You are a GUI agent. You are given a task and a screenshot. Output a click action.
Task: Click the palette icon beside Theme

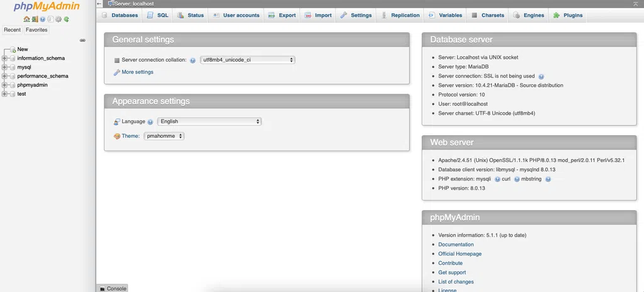pyautogui.click(x=116, y=136)
